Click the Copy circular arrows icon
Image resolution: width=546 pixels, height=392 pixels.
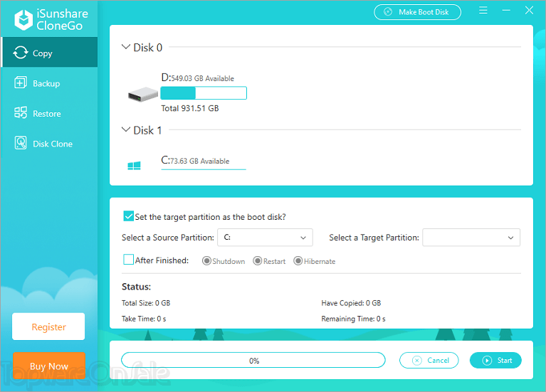pos(20,53)
